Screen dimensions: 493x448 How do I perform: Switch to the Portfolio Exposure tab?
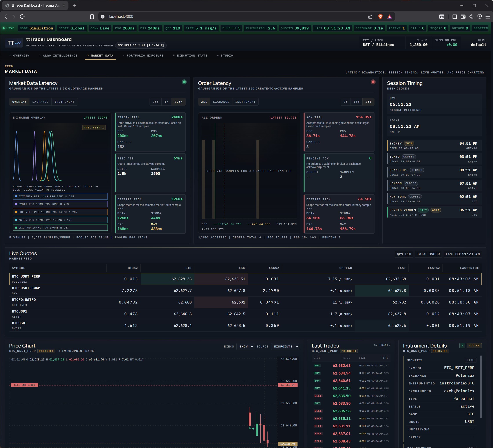143,55
